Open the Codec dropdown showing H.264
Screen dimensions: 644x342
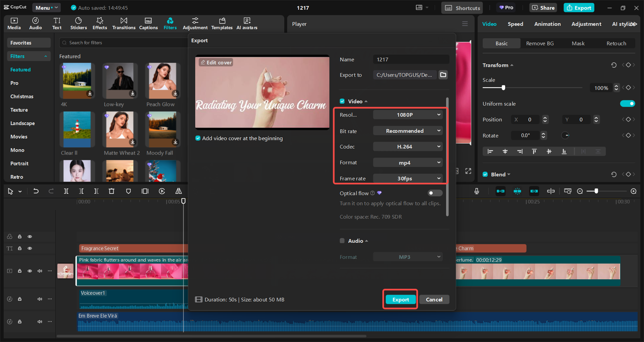[x=408, y=146]
